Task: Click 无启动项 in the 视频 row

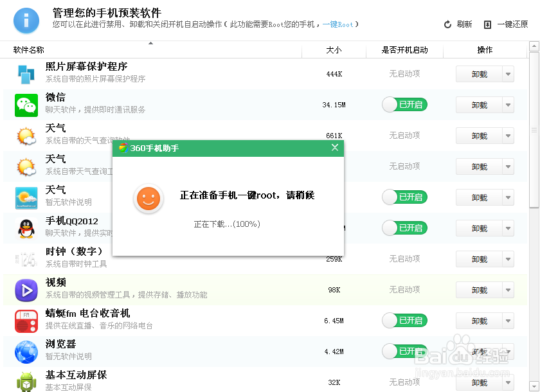Action: click(x=404, y=290)
